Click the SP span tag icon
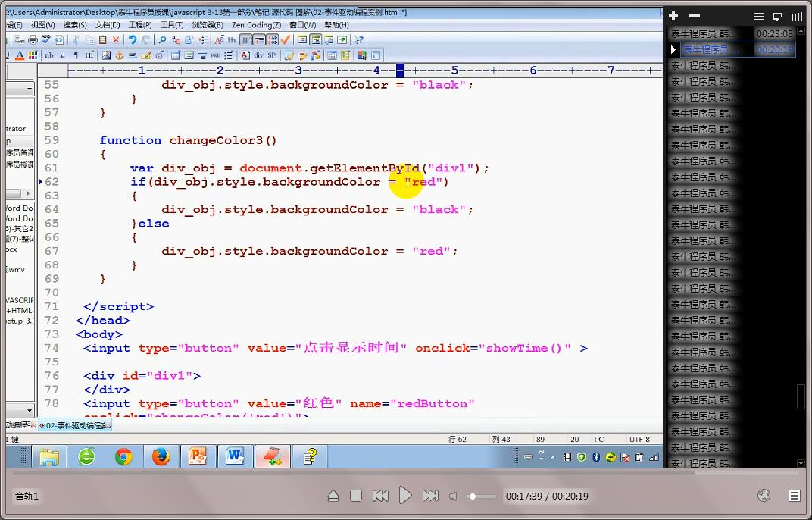The height and width of the screenshot is (520, 812). pos(272,55)
